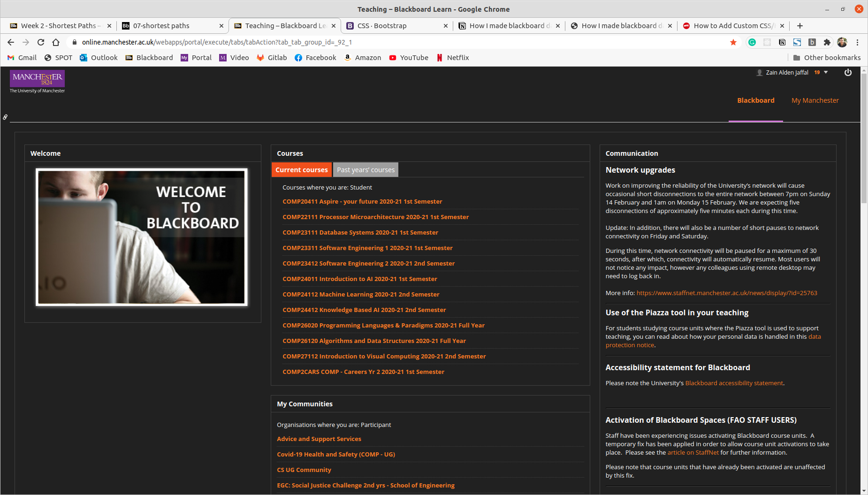
Task: Switch to the CSS · Bootstrap browser tab
Action: tap(397, 26)
